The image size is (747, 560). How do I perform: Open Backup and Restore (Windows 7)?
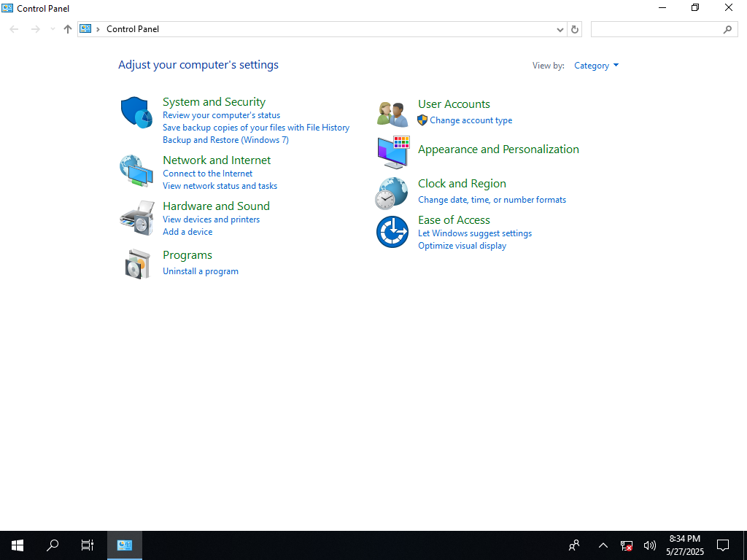point(226,140)
